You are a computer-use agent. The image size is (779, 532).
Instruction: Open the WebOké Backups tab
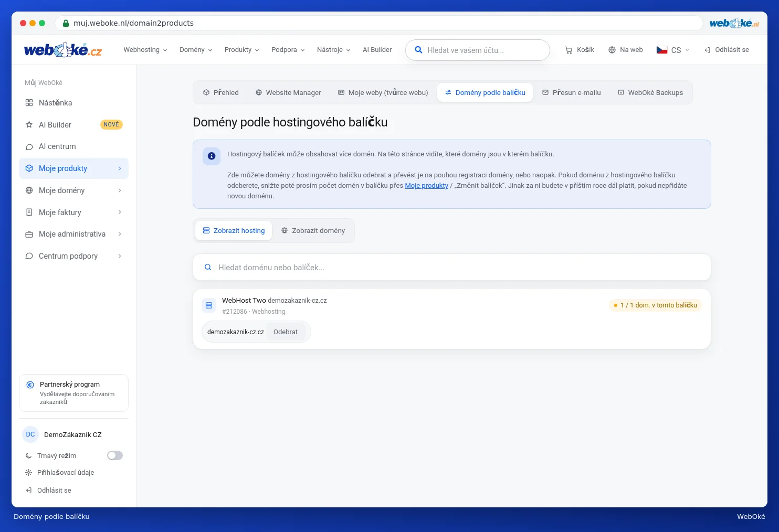point(650,92)
